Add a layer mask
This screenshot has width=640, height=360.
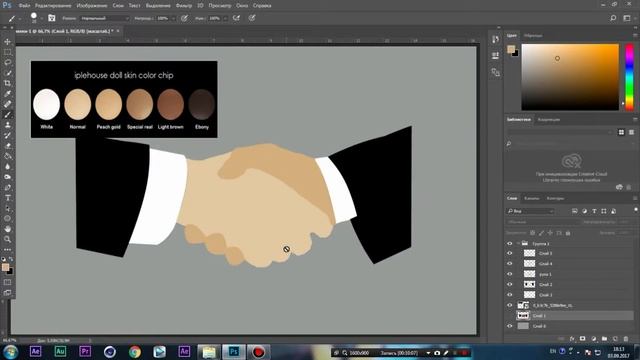coord(583,339)
